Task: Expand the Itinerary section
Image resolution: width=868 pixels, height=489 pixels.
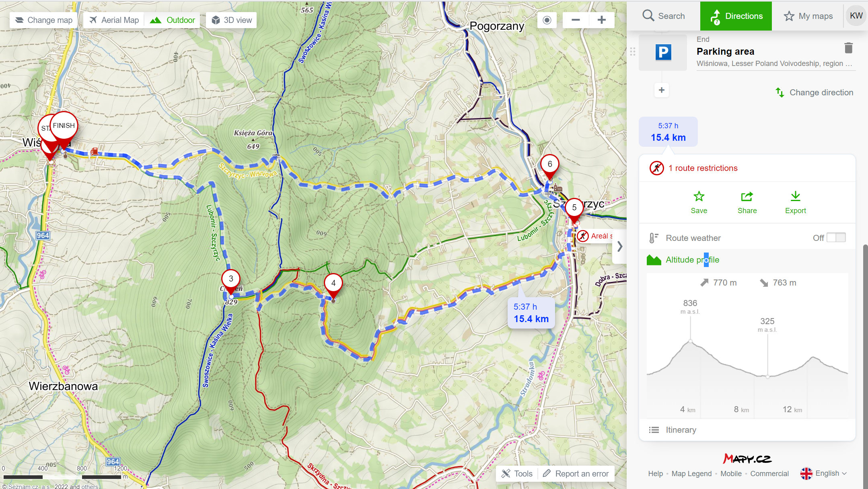Action: [681, 430]
